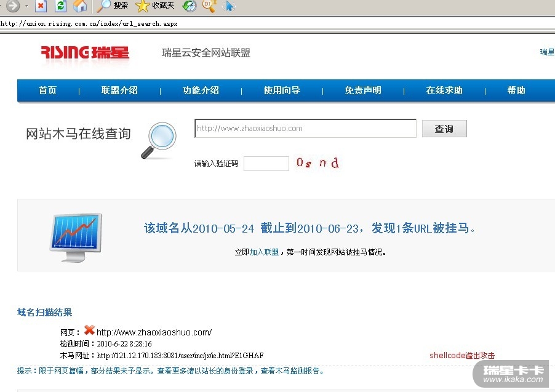Click the blue cursor arrow toolbar icon
This screenshot has width=555, height=392.
point(229,6)
